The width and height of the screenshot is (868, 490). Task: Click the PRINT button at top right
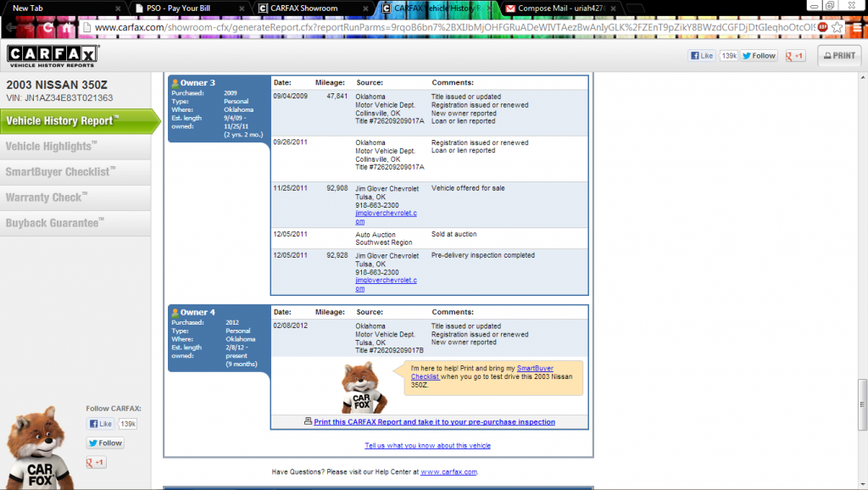point(838,56)
